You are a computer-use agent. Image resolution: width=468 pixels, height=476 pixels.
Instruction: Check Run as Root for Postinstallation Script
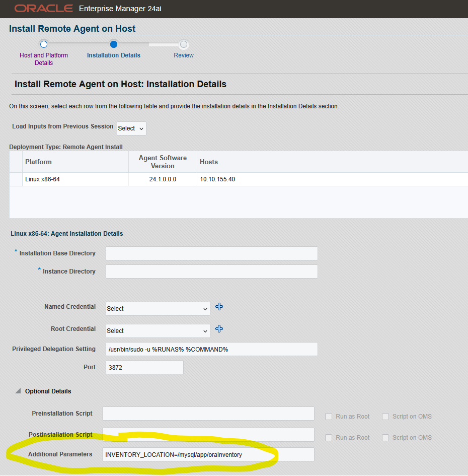[x=329, y=438]
